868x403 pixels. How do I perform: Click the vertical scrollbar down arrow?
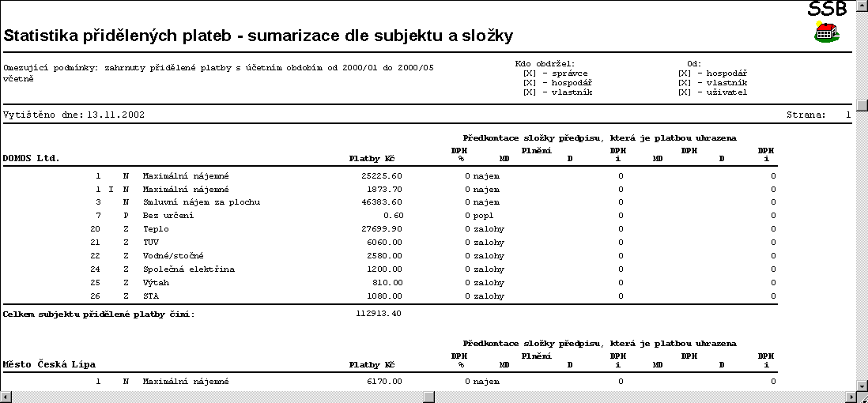coord(862,385)
